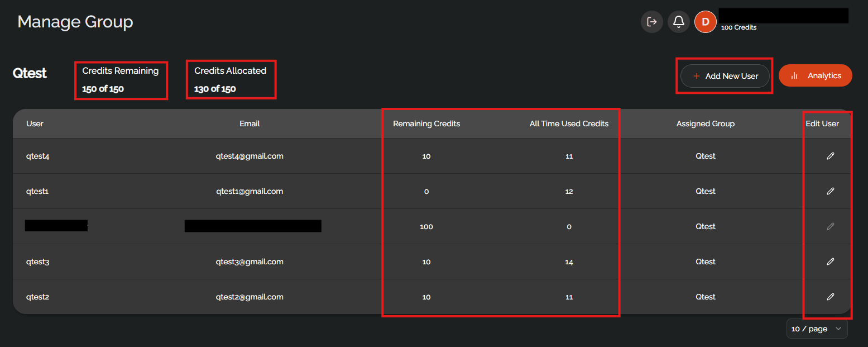Click the Edit User column header
Screen dimensions: 868x347
coord(822,123)
